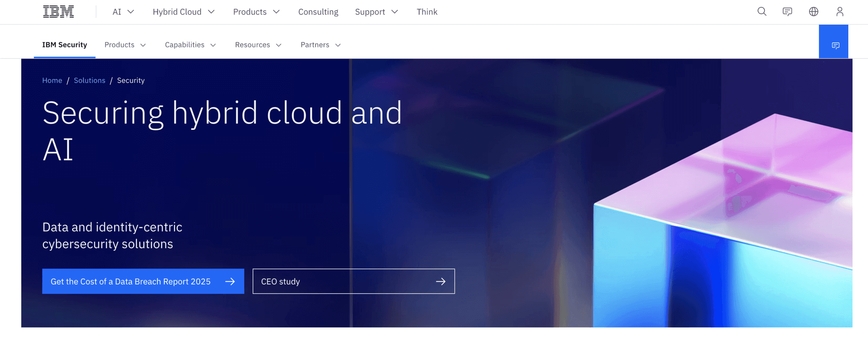Expand the Support dropdown menu
Image resolution: width=868 pixels, height=341 pixels.
376,12
